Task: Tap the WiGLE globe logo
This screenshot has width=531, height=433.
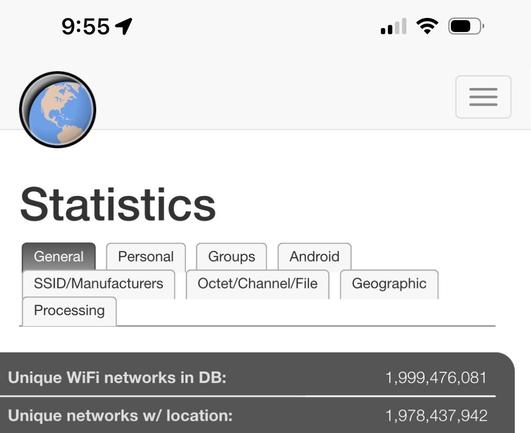Action: coord(58,109)
